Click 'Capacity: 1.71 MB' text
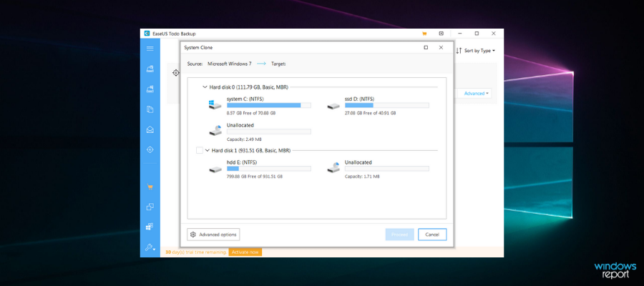Image resolution: width=644 pixels, height=286 pixels. click(362, 177)
